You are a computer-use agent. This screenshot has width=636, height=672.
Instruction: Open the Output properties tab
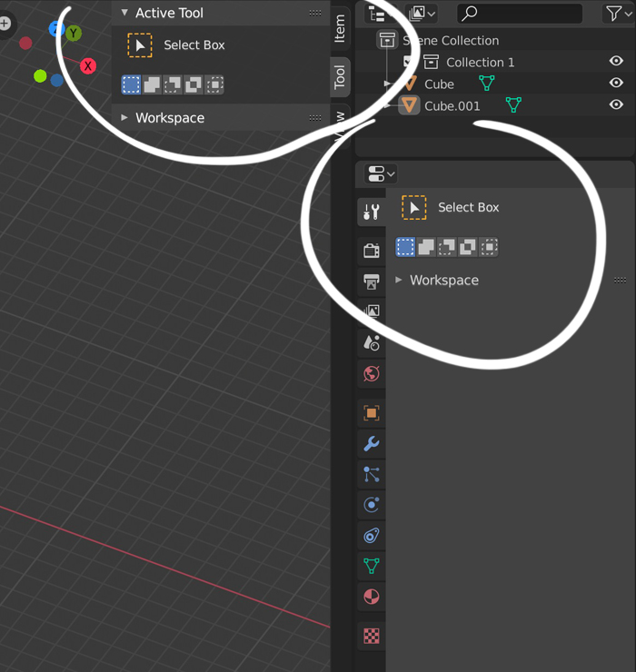[x=372, y=282]
